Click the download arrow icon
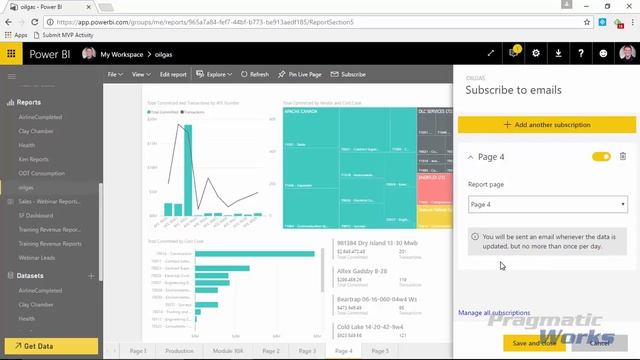 pyautogui.click(x=558, y=53)
